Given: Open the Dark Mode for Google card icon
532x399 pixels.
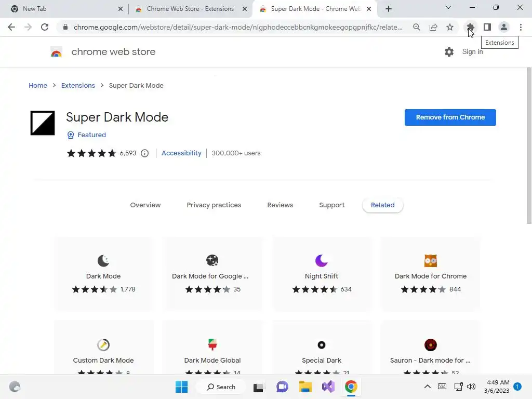Looking at the screenshot, I should click(x=212, y=261).
